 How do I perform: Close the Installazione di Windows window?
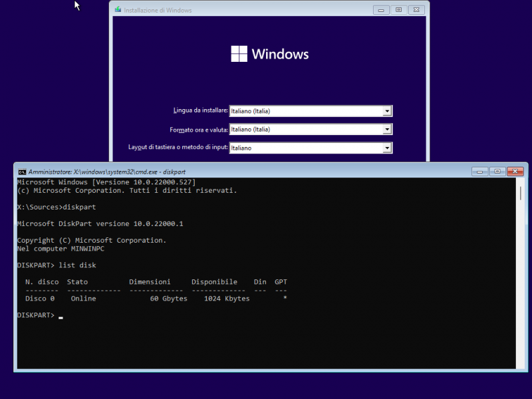coord(416,10)
